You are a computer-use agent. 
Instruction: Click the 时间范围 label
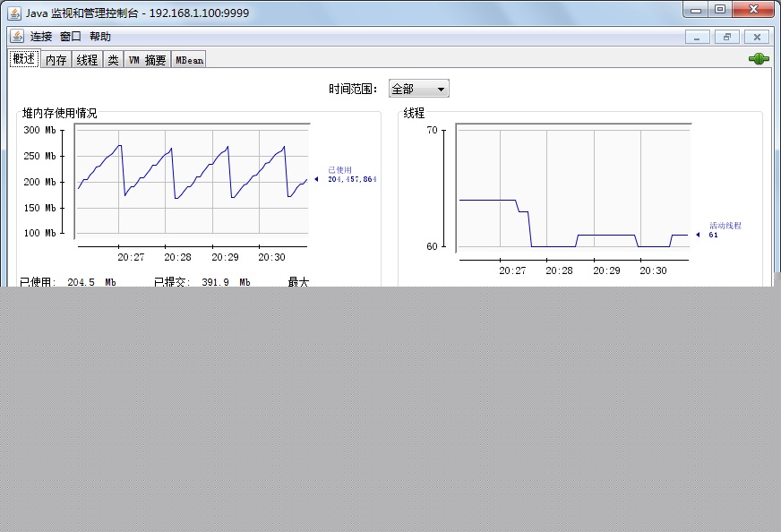click(x=353, y=89)
